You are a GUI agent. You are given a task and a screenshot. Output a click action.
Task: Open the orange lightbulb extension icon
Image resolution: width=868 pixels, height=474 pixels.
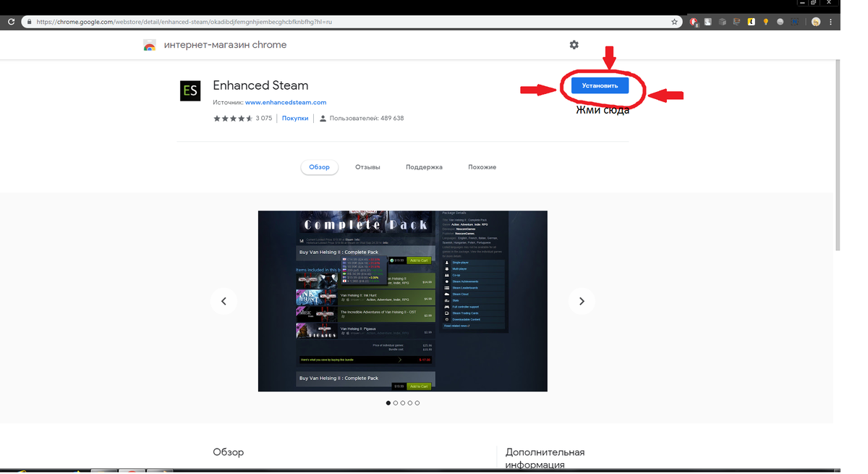point(766,22)
